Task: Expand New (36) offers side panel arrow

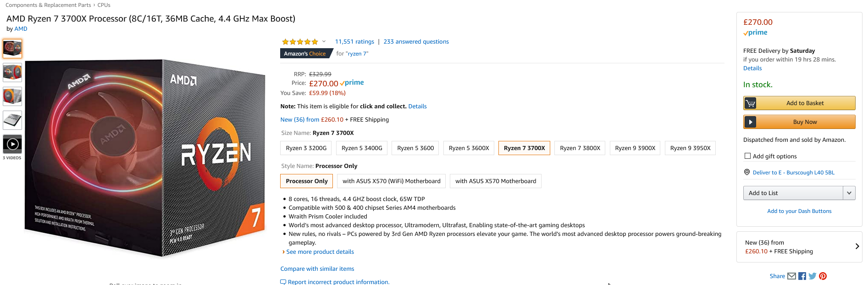Action: tap(857, 246)
